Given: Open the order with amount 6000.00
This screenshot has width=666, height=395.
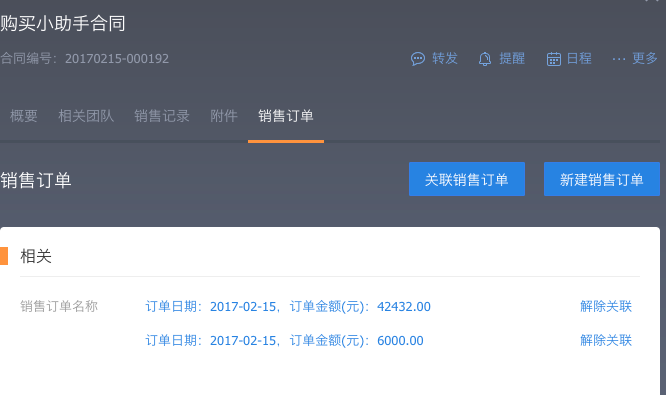Looking at the screenshot, I should pos(285,340).
